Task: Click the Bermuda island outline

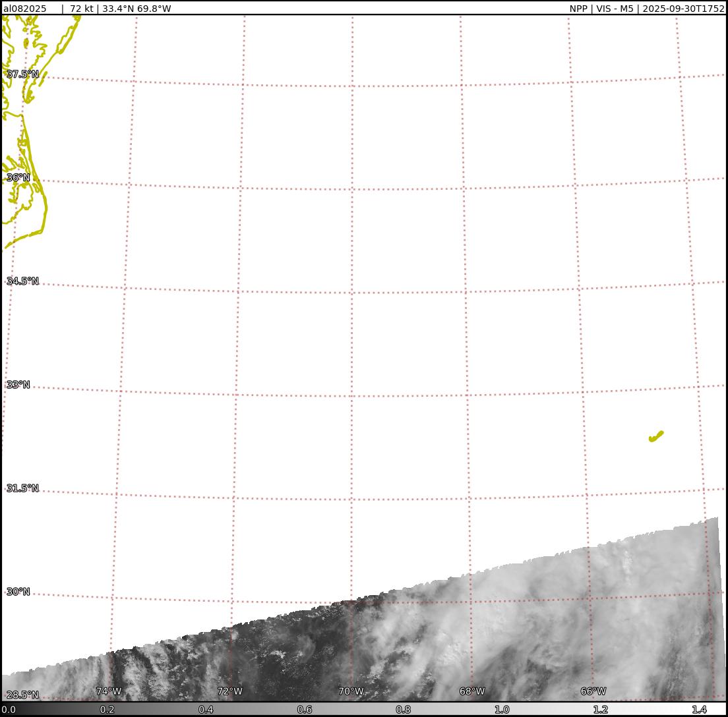Action: (x=655, y=436)
